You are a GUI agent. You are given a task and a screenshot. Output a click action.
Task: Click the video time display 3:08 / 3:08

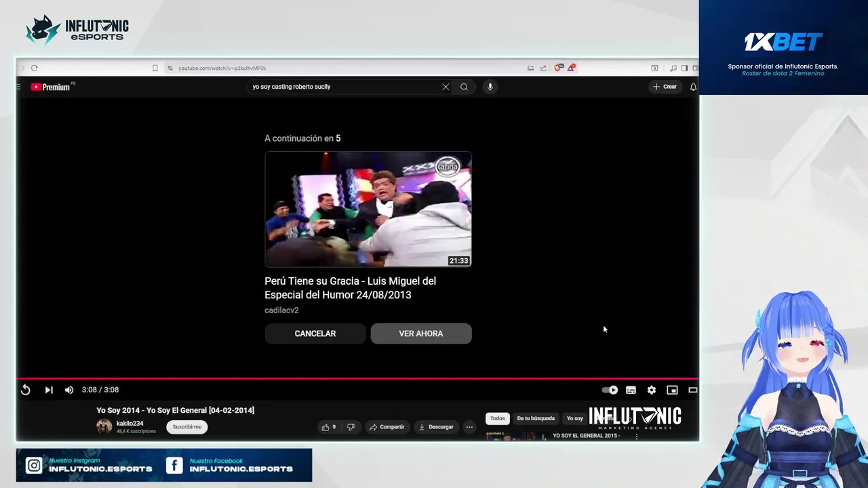click(100, 390)
